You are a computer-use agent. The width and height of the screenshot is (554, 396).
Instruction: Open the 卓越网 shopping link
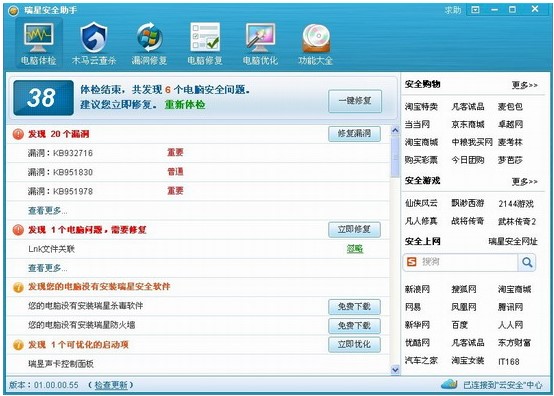pos(510,124)
